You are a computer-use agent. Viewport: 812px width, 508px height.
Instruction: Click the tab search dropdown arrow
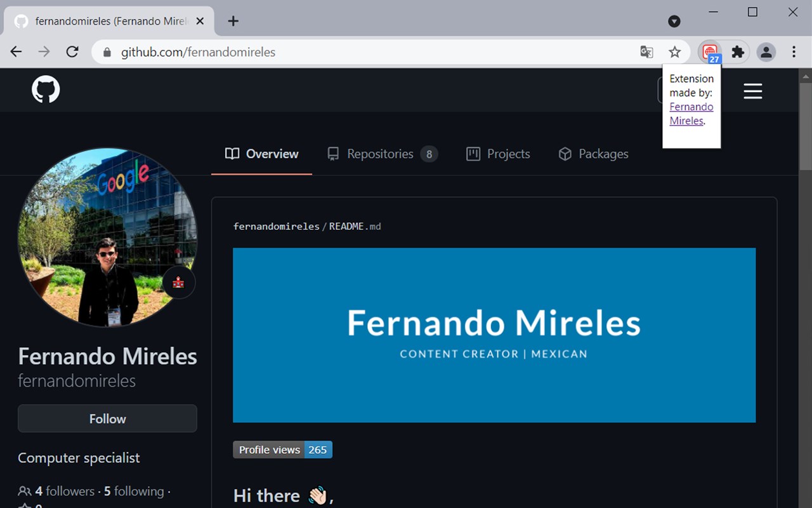(x=674, y=22)
